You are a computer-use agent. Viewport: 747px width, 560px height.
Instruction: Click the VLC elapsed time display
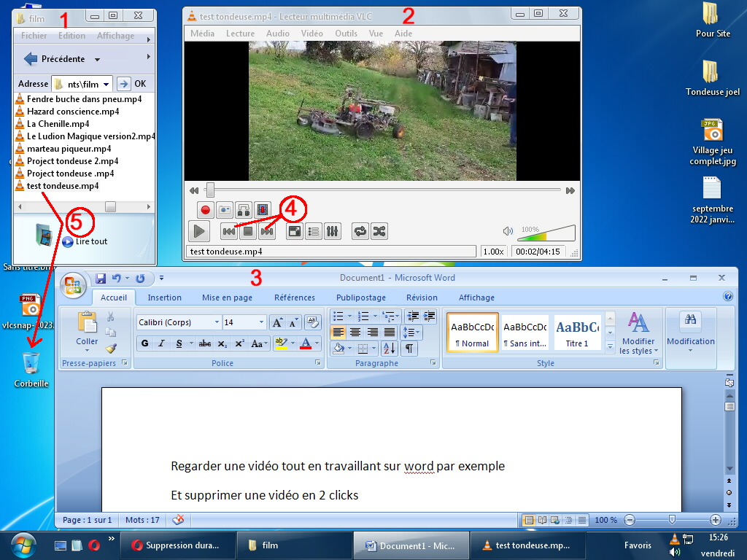click(538, 252)
